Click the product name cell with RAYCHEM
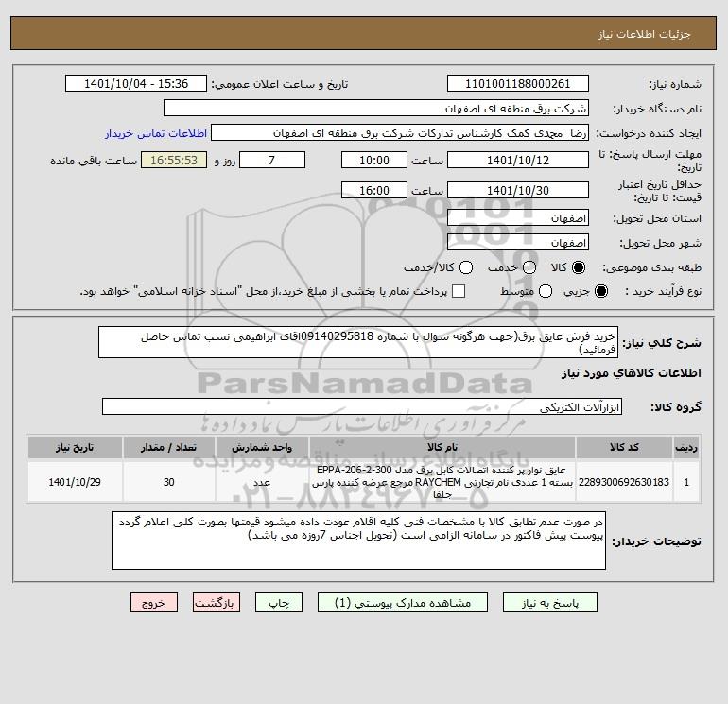This screenshot has height=704, width=728. pos(442,482)
